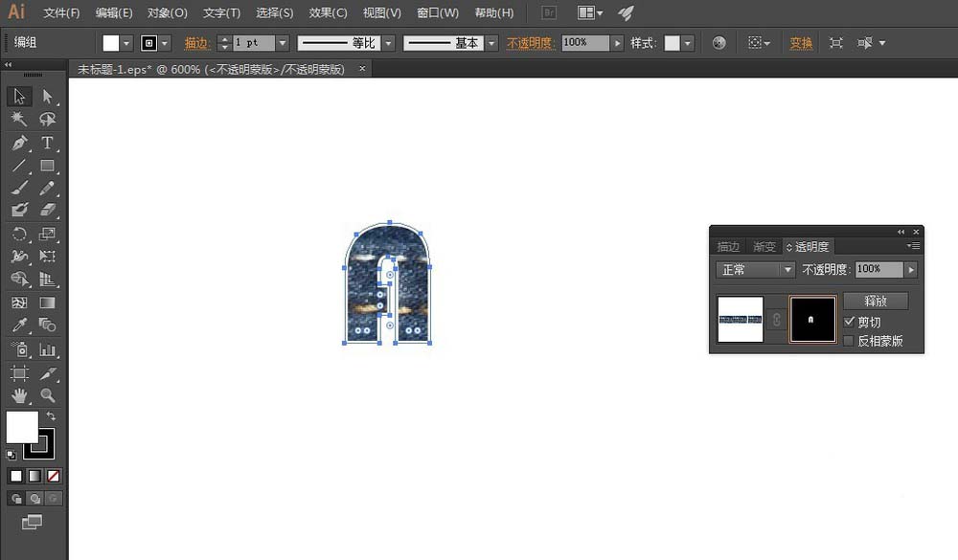958x560 pixels.
Task: Open the Edit menu (编辑)
Action: (x=114, y=12)
